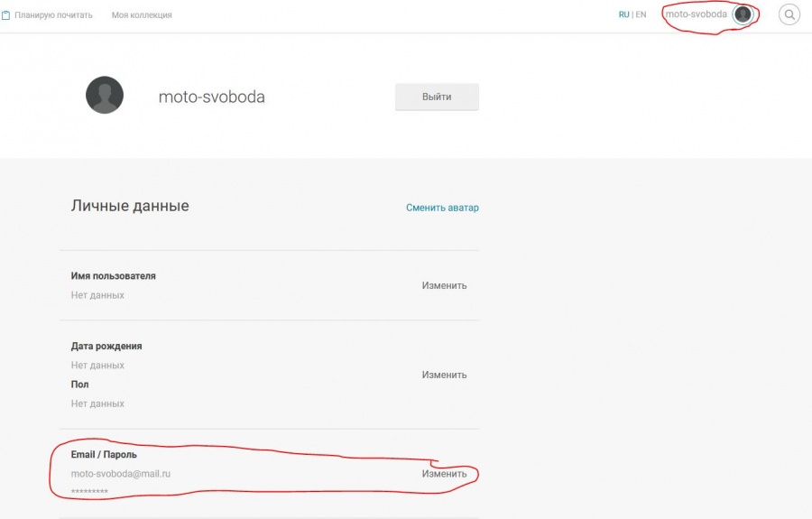Select the moto-svoboda@mail.ru email text
812x519 pixels.
[x=121, y=474]
